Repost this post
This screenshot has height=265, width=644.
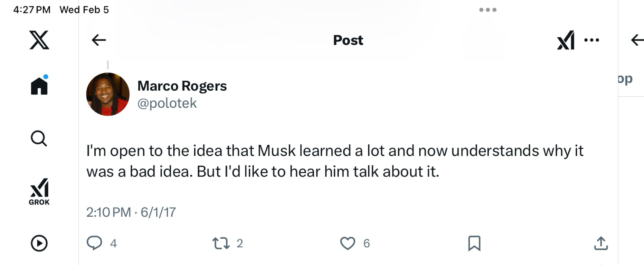click(221, 243)
